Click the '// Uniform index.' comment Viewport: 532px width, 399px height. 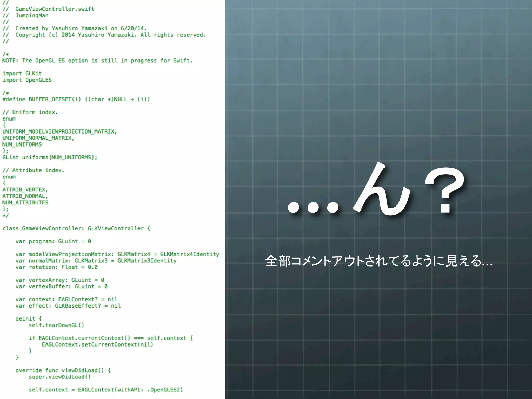(30, 112)
